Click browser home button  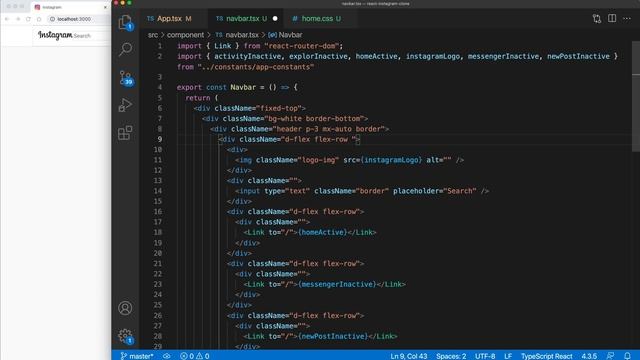pos(39,19)
